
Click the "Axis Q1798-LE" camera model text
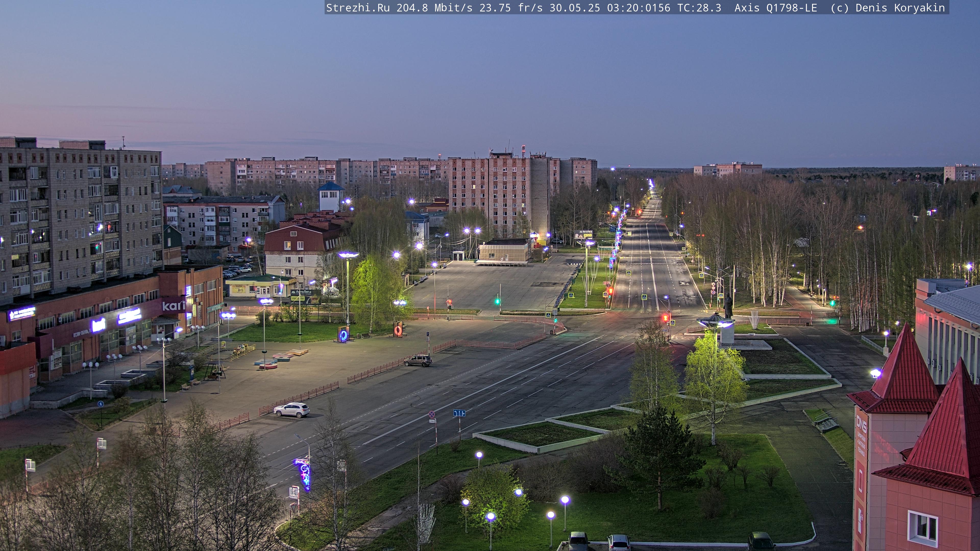pos(776,8)
